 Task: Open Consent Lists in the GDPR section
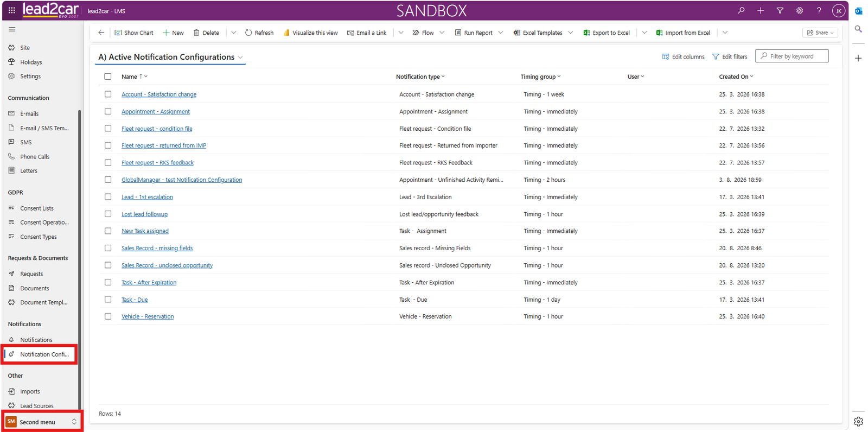[x=37, y=208]
